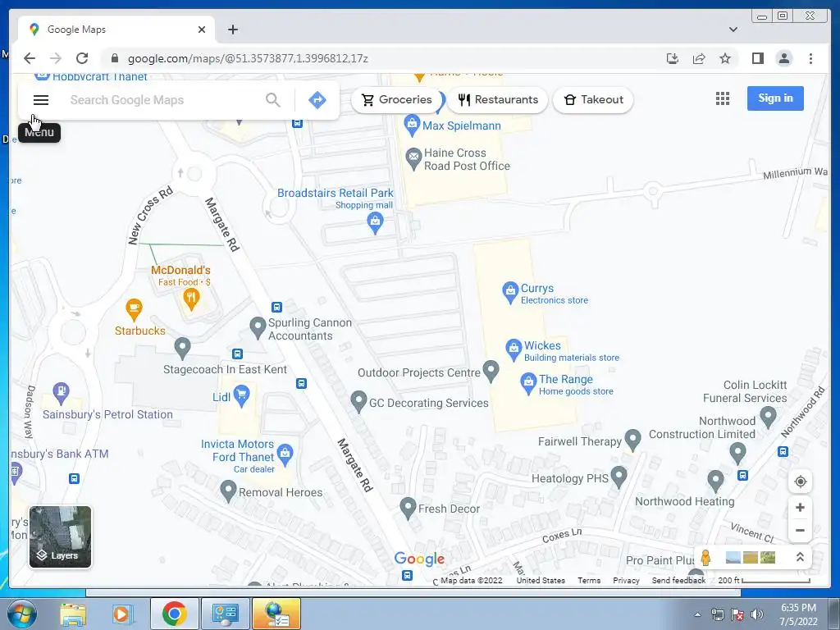Launch Windows Media Player from taskbar
Image resolution: width=840 pixels, height=630 pixels.
tap(123, 614)
